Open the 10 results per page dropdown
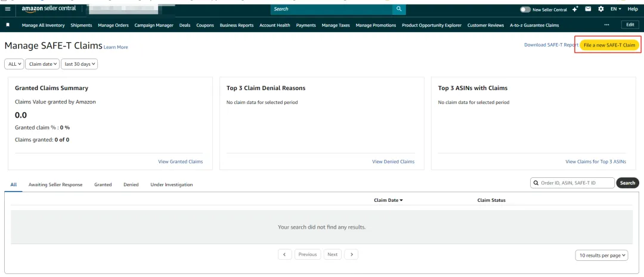The height and width of the screenshot is (277, 644). 602,256
